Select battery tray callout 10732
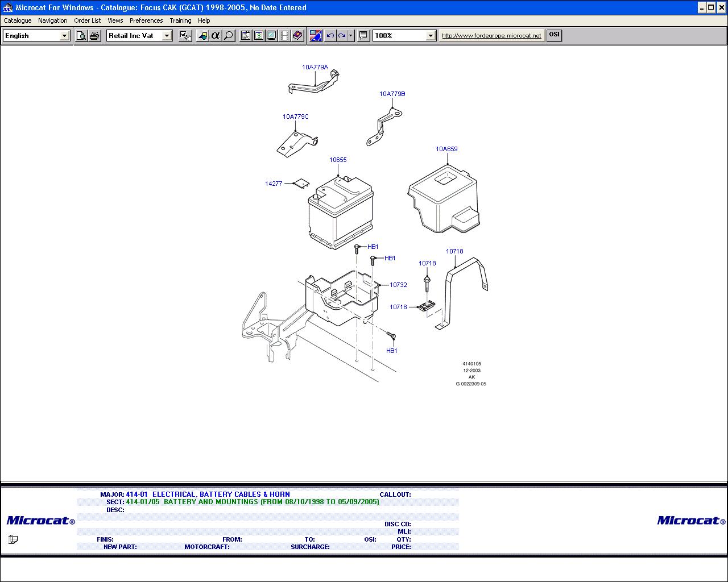The image size is (728, 582). pos(398,285)
